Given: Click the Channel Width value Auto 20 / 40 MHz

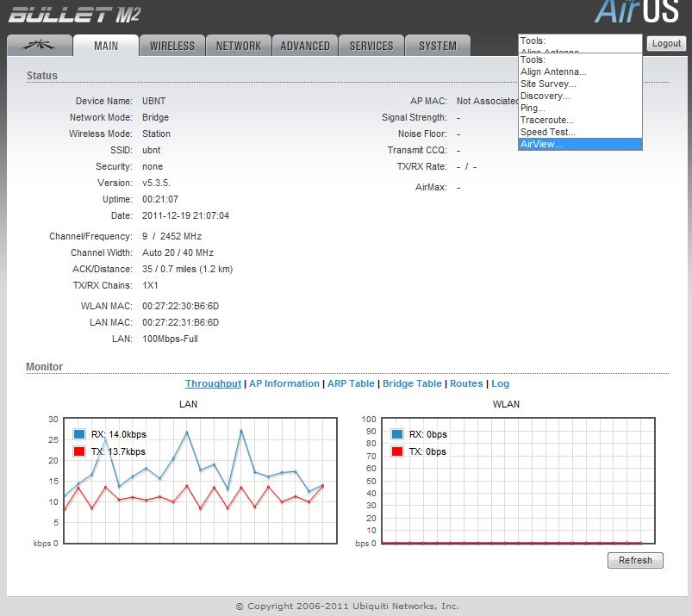Looking at the screenshot, I should pos(178,252).
